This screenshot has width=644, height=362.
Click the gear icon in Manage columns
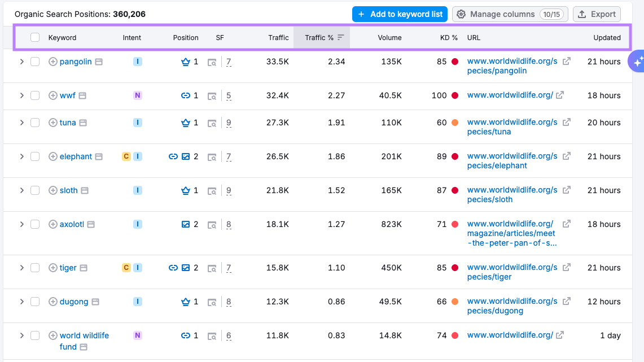tap(462, 14)
